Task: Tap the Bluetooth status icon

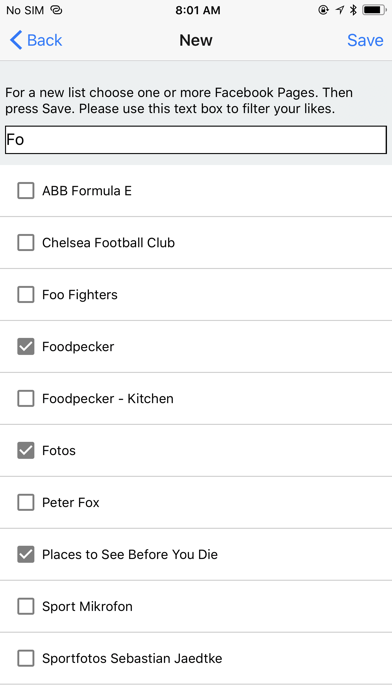Action: point(353,10)
